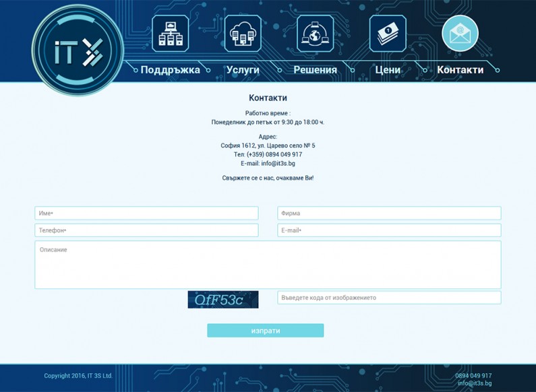
Task: Focus the captcha code input field
Action: pyautogui.click(x=389, y=298)
